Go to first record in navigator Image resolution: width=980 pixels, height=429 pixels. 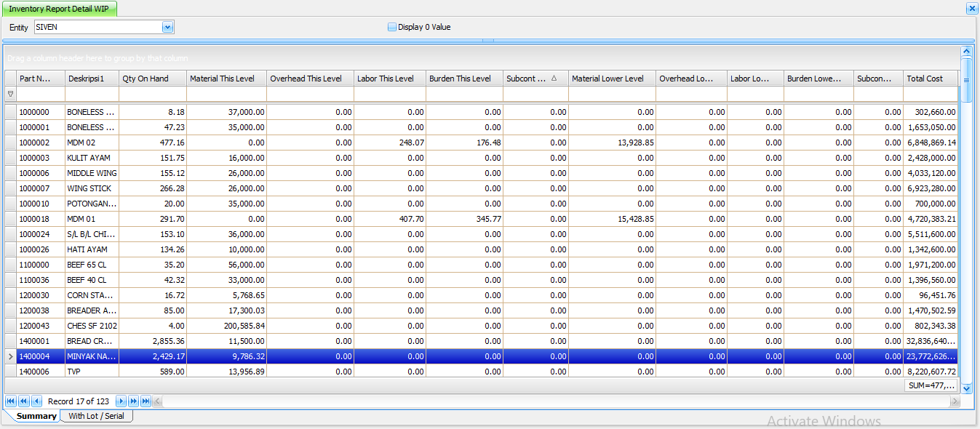click(x=11, y=401)
